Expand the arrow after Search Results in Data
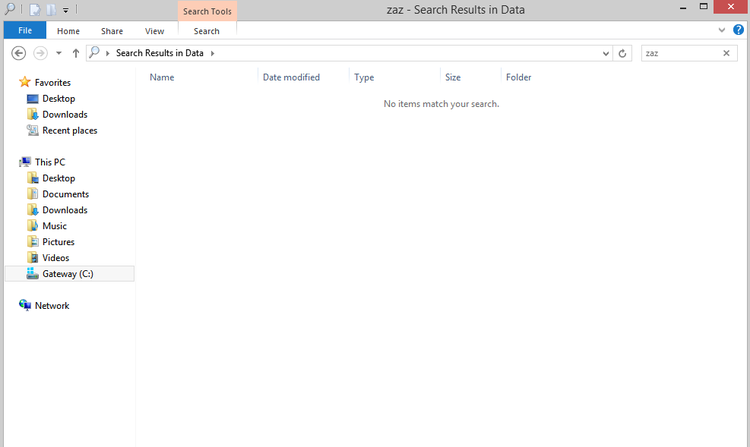The image size is (750, 447). [212, 53]
